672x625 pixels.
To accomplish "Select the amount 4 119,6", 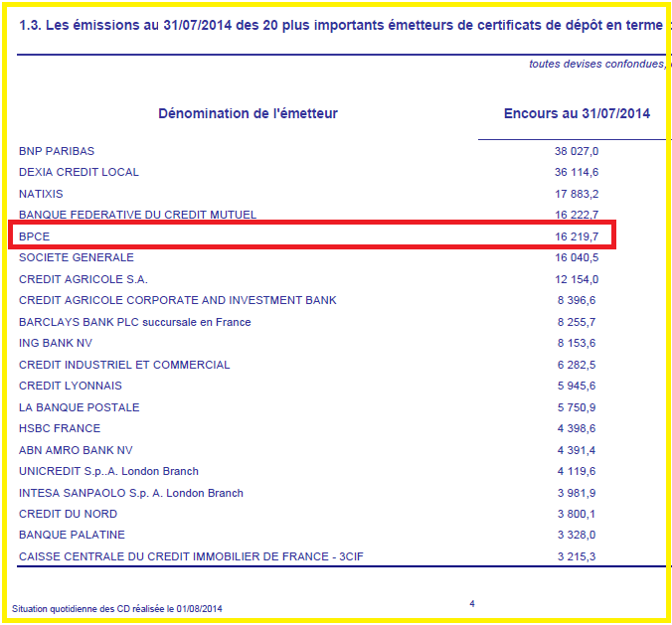I will [577, 471].
